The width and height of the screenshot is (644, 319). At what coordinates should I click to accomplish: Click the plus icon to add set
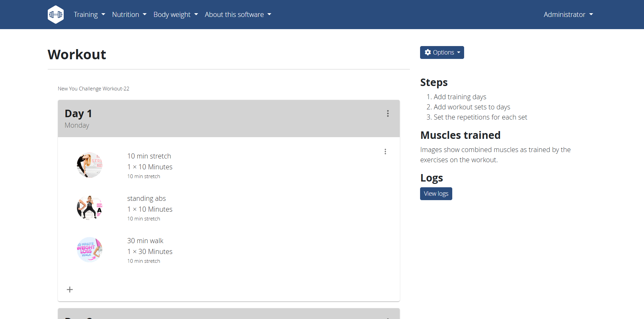point(70,290)
